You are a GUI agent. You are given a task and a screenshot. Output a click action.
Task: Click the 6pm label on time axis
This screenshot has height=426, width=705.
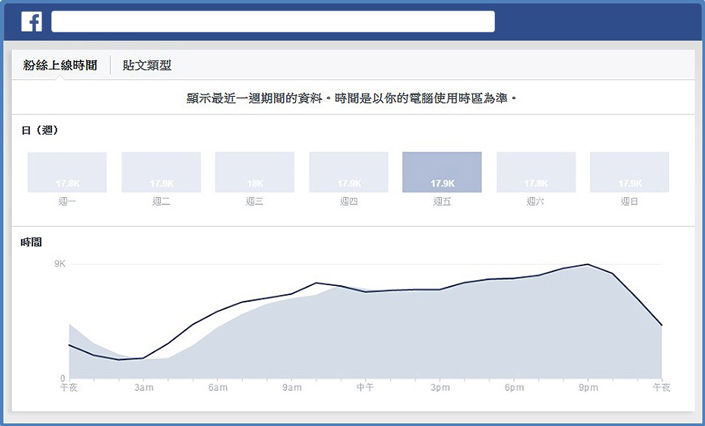pos(514,386)
